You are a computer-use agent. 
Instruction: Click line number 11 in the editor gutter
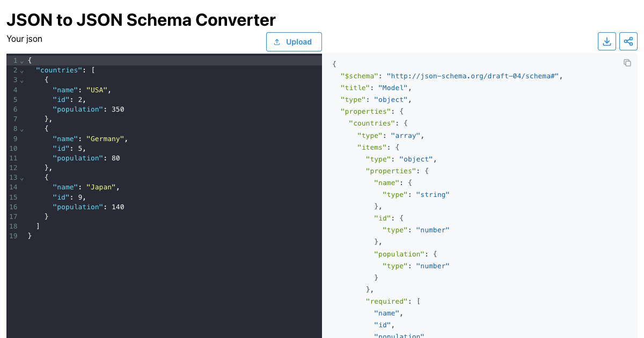point(13,158)
